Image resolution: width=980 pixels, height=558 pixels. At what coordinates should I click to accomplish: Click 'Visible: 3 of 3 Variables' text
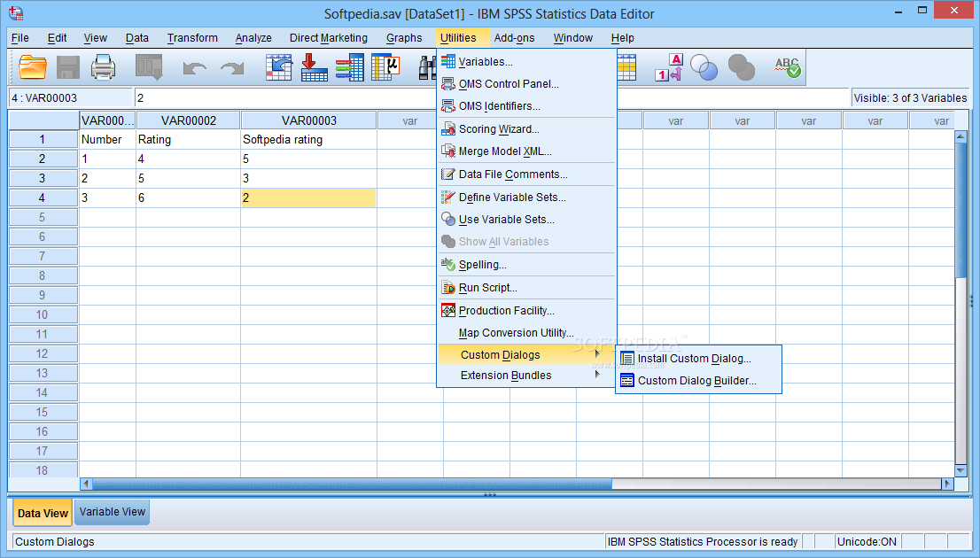(910, 98)
